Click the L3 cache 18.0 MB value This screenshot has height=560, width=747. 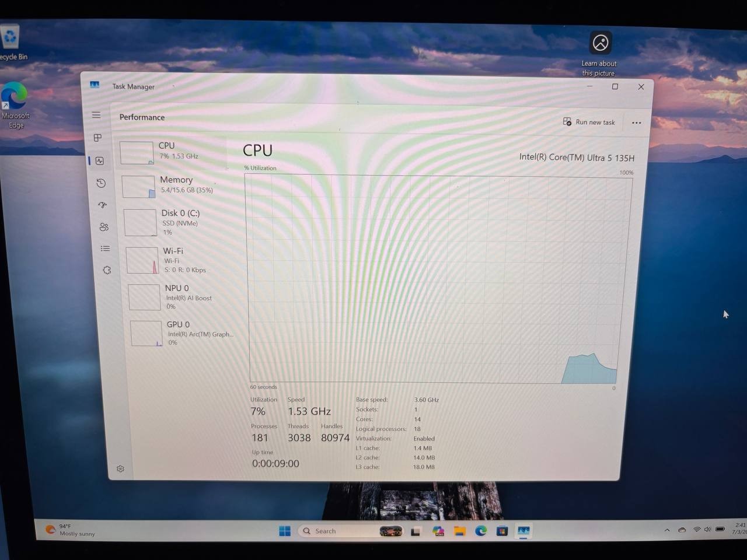coord(424,467)
